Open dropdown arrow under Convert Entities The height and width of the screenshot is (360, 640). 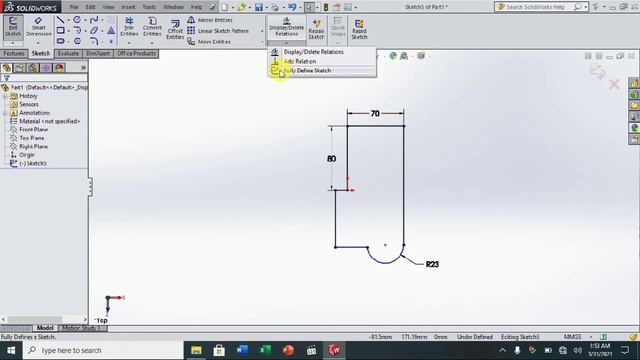coord(152,43)
